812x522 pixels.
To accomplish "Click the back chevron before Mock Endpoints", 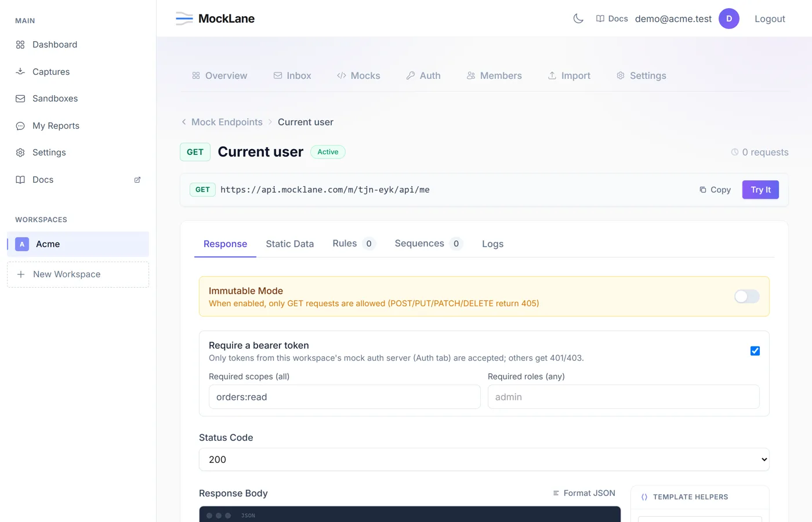I will 184,122.
